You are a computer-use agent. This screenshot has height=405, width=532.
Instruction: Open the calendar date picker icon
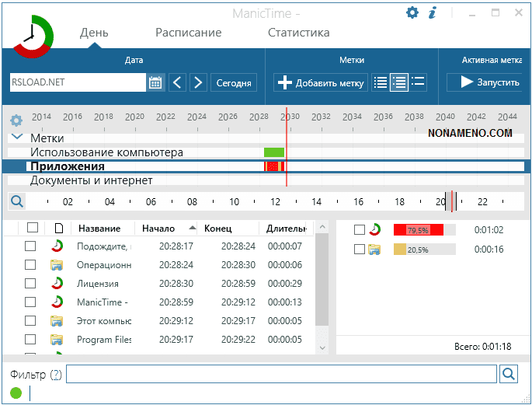(155, 82)
